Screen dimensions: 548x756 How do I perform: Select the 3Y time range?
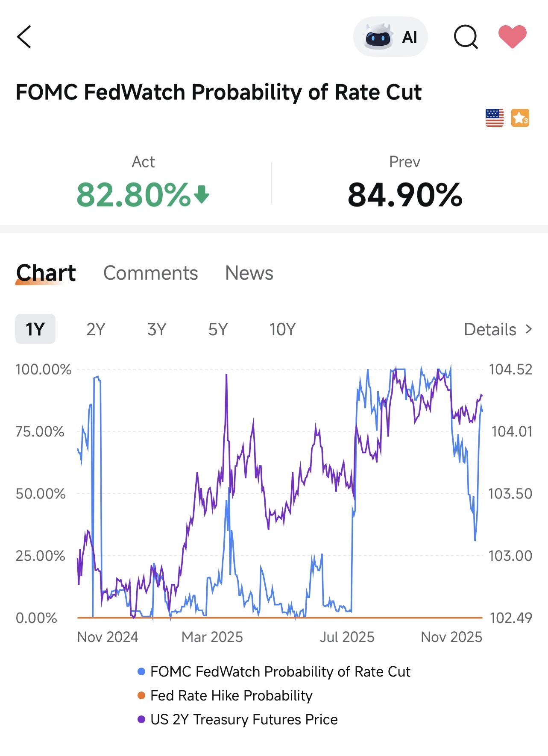pyautogui.click(x=157, y=329)
